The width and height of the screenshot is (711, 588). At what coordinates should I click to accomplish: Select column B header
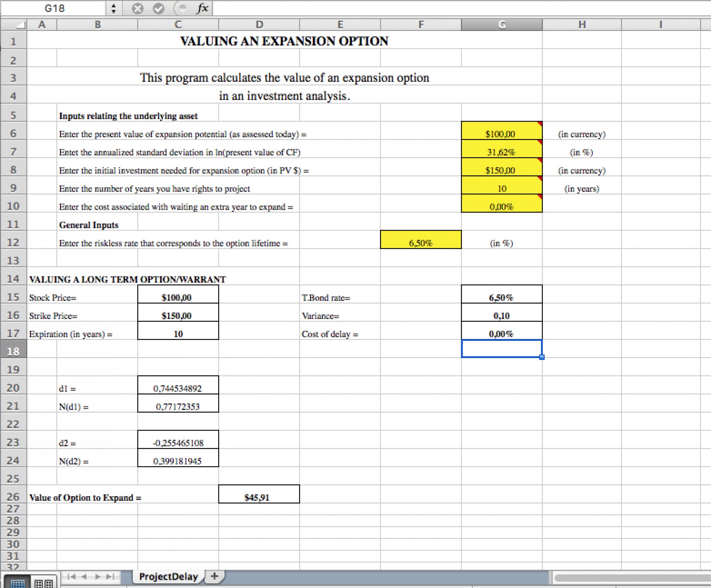click(x=97, y=24)
